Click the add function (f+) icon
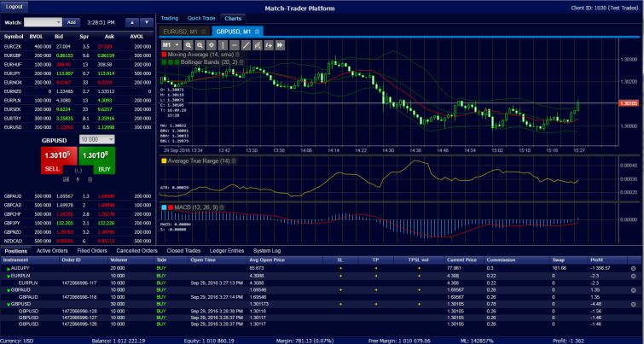The width and height of the screenshot is (644, 344). (x=269, y=44)
